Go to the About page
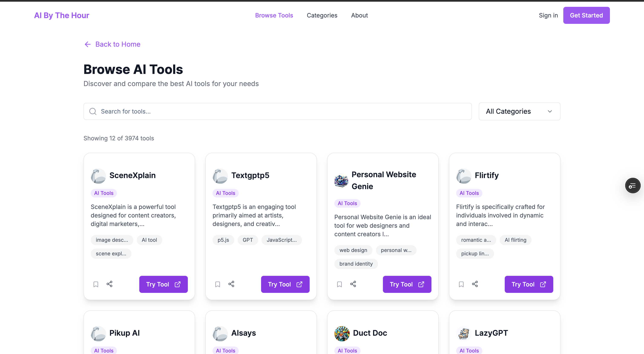This screenshot has width=644, height=354. click(359, 15)
